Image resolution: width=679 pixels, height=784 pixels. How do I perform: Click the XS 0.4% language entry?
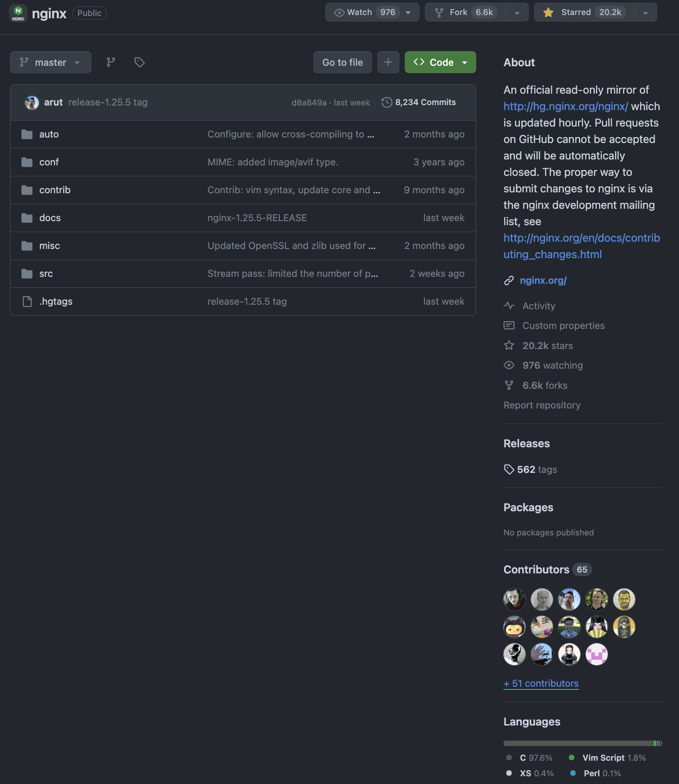(530, 773)
